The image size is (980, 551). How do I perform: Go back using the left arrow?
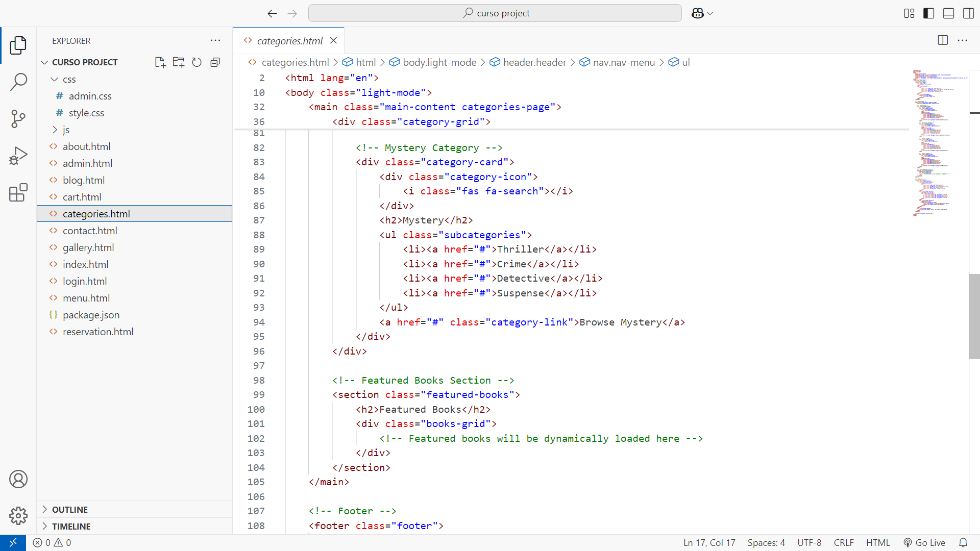pyautogui.click(x=272, y=13)
